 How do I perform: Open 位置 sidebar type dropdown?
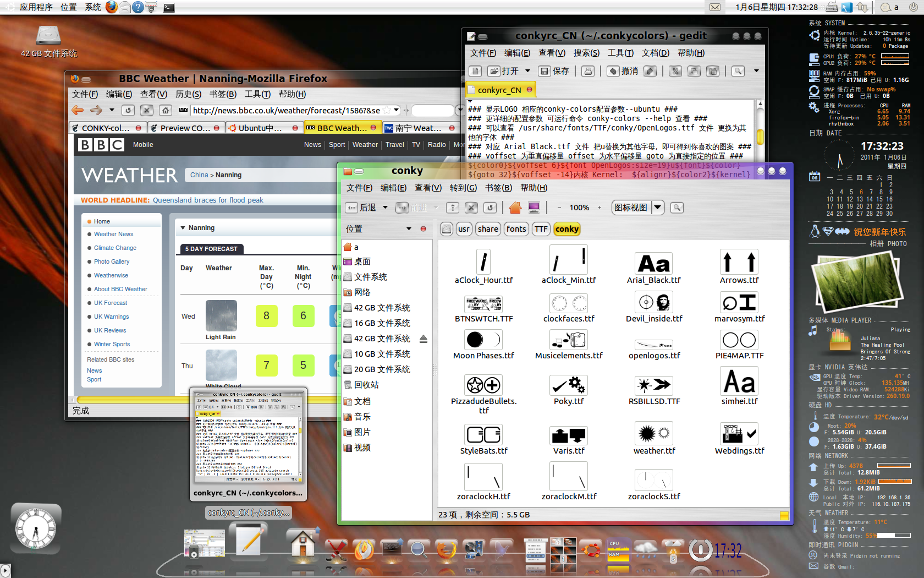409,229
